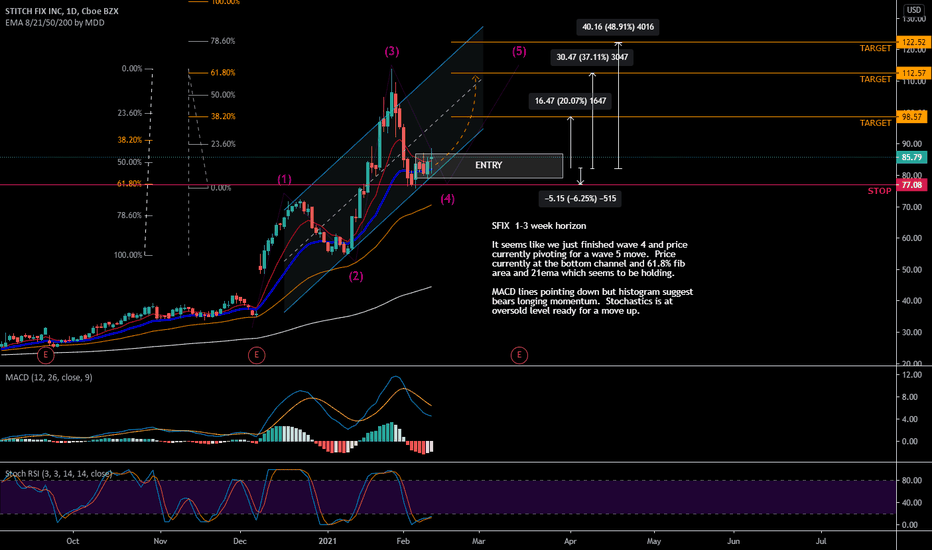The height and width of the screenshot is (550, 932).
Task: Click the Oct label on time axis
Action: [x=73, y=541]
